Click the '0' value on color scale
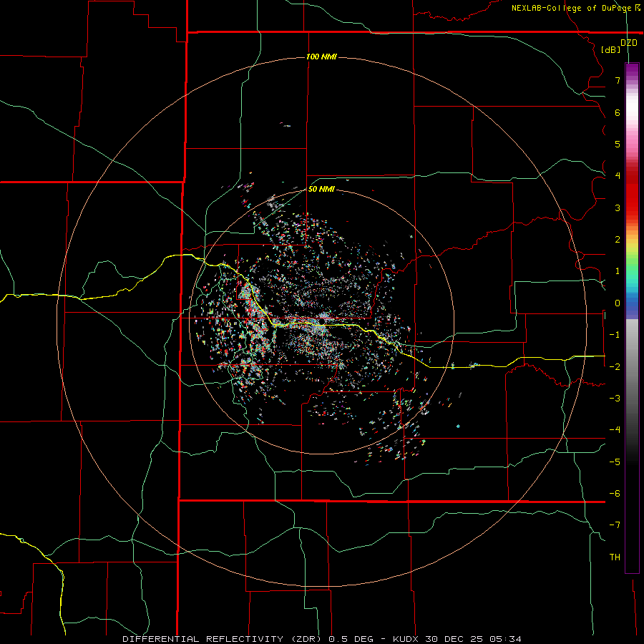 pos(618,303)
